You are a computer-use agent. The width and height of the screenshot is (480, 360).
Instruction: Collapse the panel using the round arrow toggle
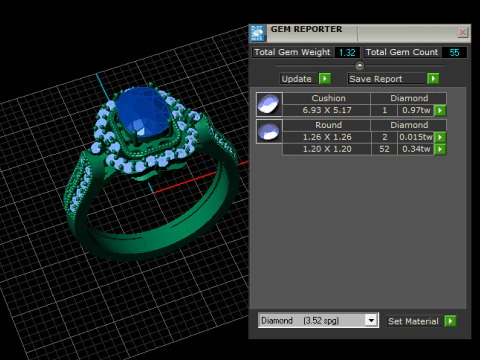(x=359, y=65)
